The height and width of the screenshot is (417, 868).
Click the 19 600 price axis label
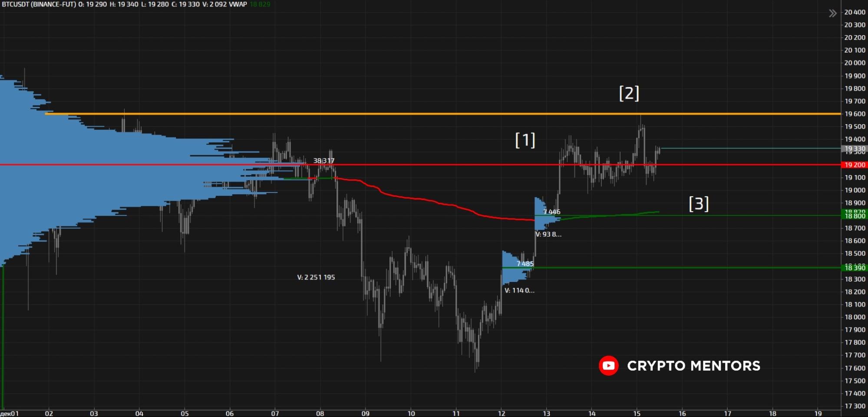coord(855,114)
